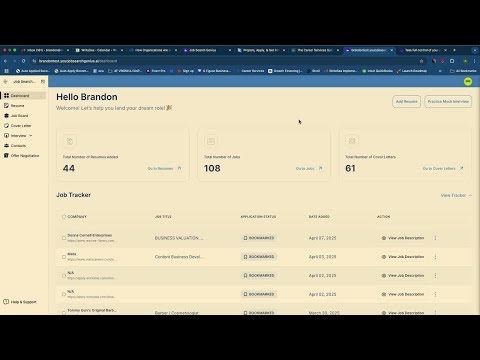View Job Description for the Meta job
Screen dimensions: 480x360
(403, 257)
